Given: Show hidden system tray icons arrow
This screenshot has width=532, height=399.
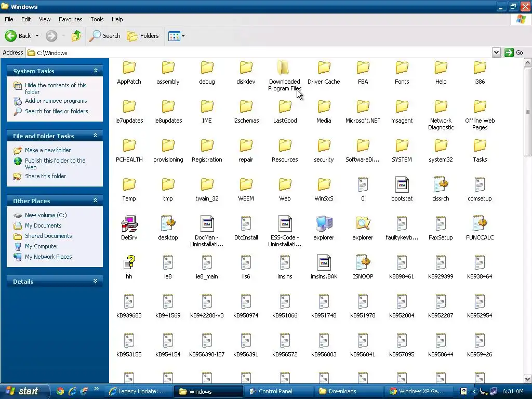Looking at the screenshot, I should click(x=474, y=391).
